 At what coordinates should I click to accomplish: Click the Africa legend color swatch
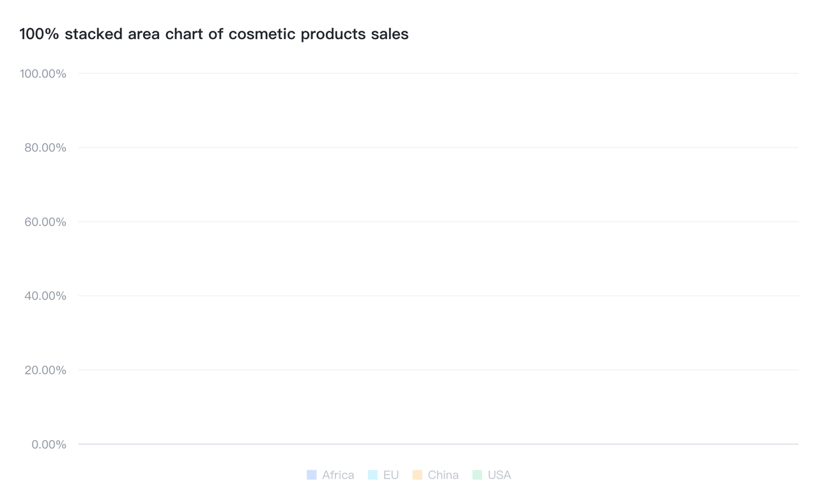(x=312, y=475)
